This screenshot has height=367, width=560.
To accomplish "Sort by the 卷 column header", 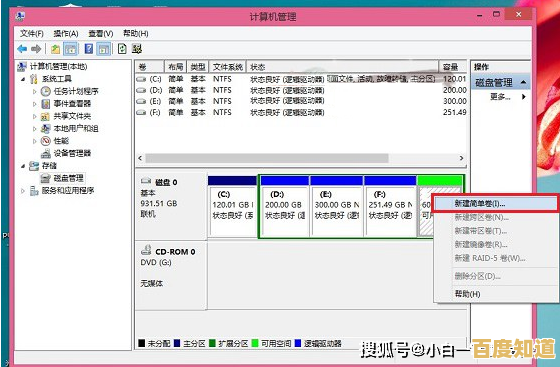I will click(x=150, y=67).
